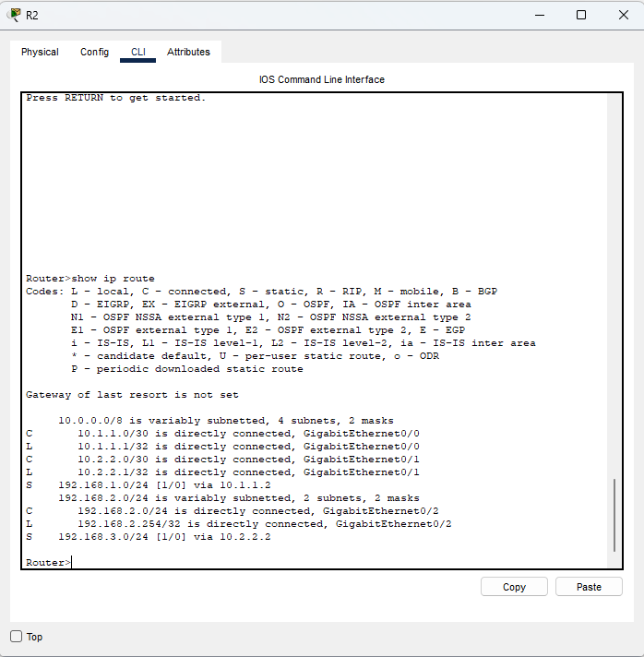Image resolution: width=644 pixels, height=657 pixels.
Task: Click '10.0.0.0/8 is variably subnetted' line
Action: pos(226,420)
